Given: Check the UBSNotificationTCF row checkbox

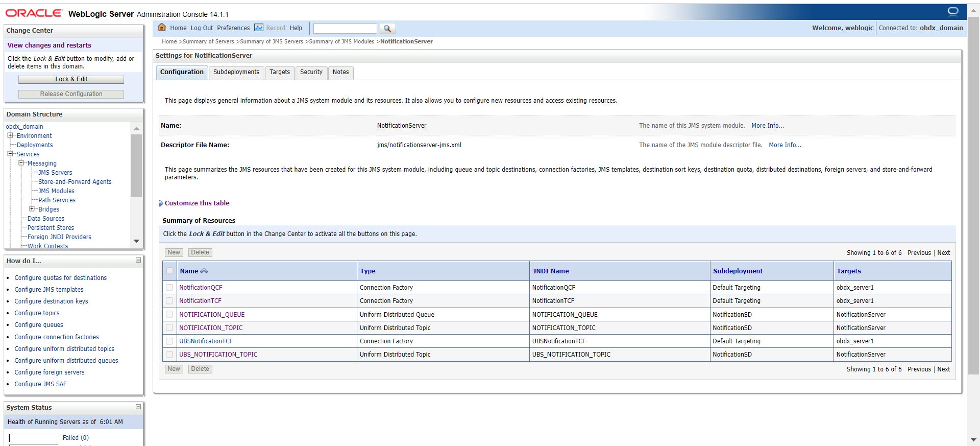Looking at the screenshot, I should [x=169, y=341].
